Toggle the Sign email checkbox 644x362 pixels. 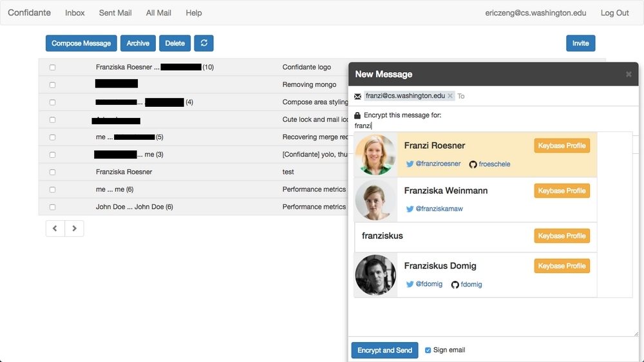pos(428,350)
